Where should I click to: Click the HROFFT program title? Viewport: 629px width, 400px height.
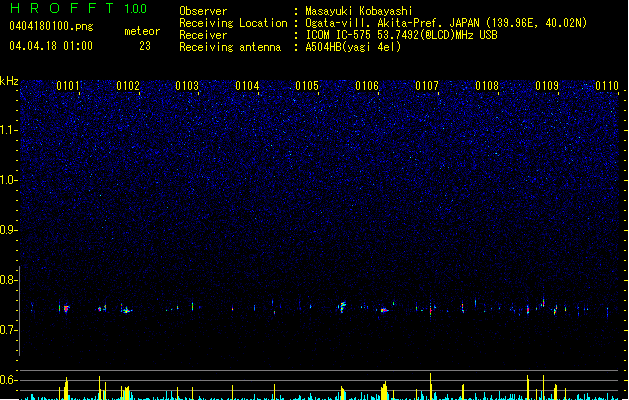pos(62,8)
